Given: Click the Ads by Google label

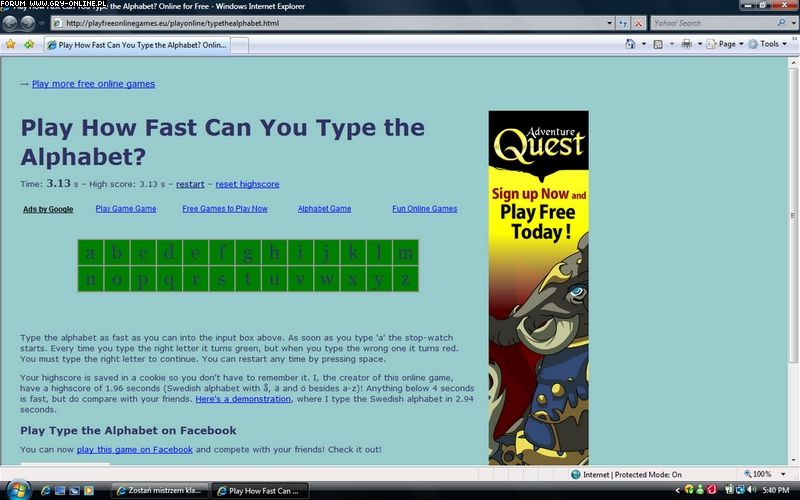Looking at the screenshot, I should coord(48,209).
